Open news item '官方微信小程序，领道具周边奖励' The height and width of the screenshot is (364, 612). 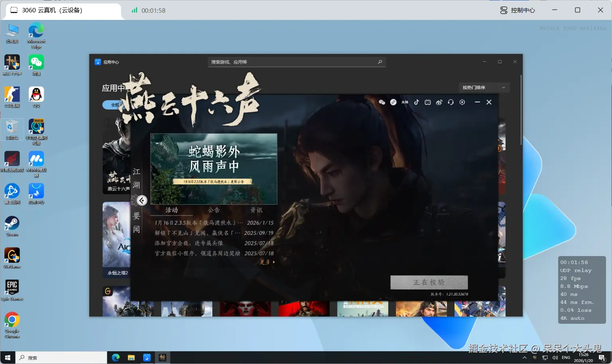click(x=214, y=253)
